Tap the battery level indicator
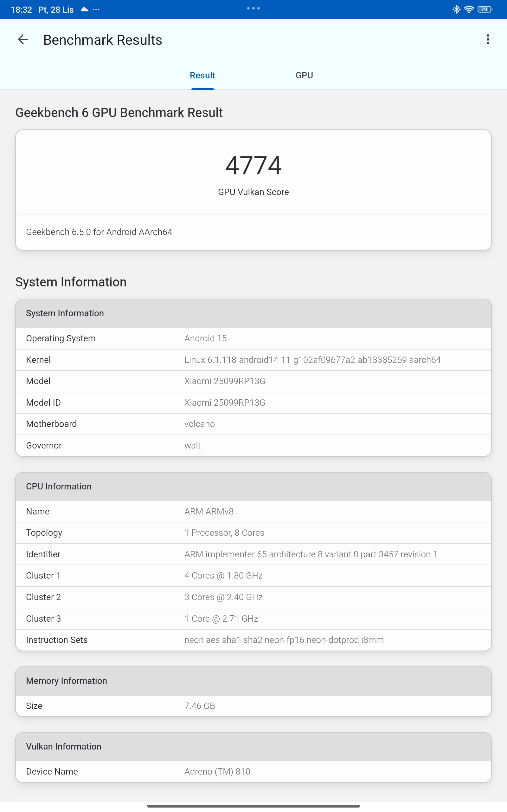The image size is (507, 812). pyautogui.click(x=485, y=10)
